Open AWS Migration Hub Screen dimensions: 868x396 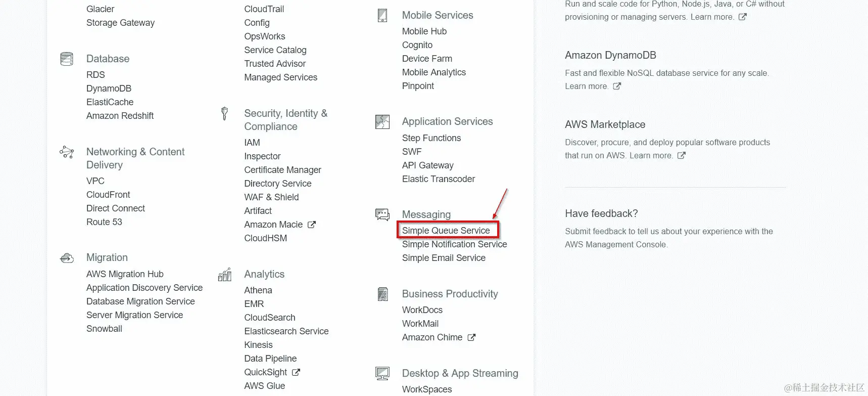click(125, 274)
